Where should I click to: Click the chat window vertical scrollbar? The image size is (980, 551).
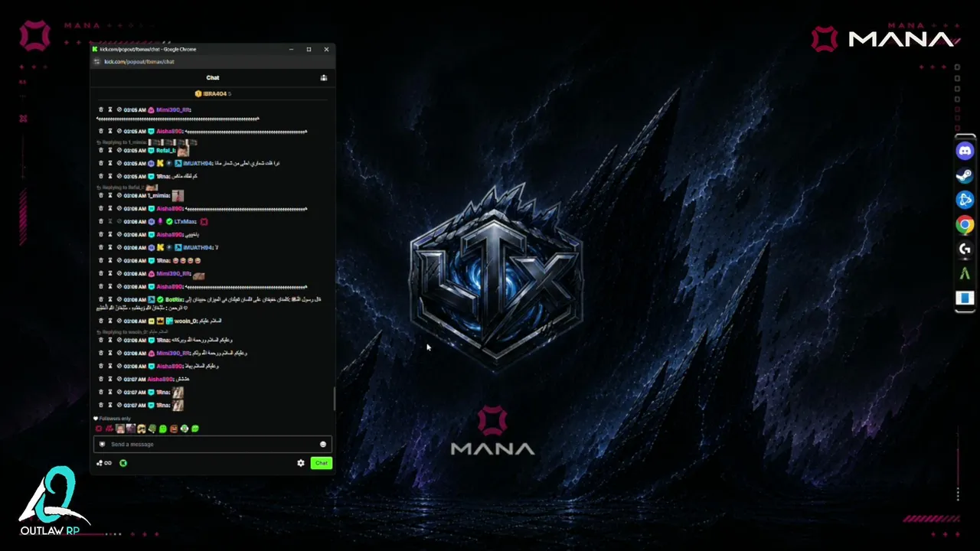pos(333,399)
